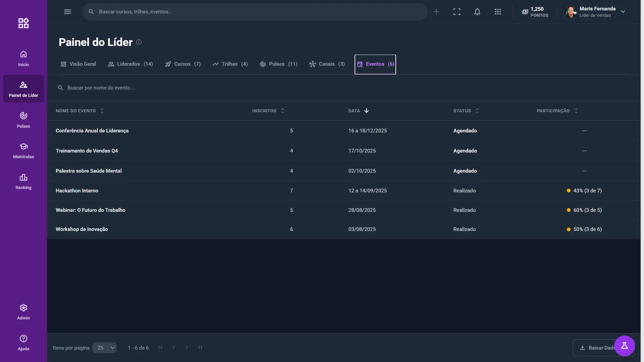The height and width of the screenshot is (362, 644).
Task: Click the 1 - 6 de 6 pagination text
Action: [x=138, y=348]
